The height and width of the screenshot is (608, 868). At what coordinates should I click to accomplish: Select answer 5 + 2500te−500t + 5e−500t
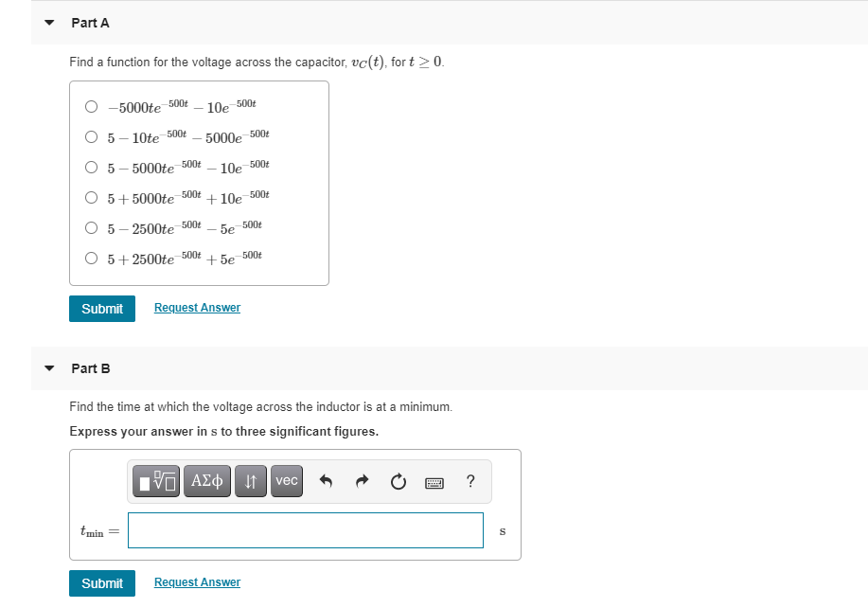click(91, 256)
